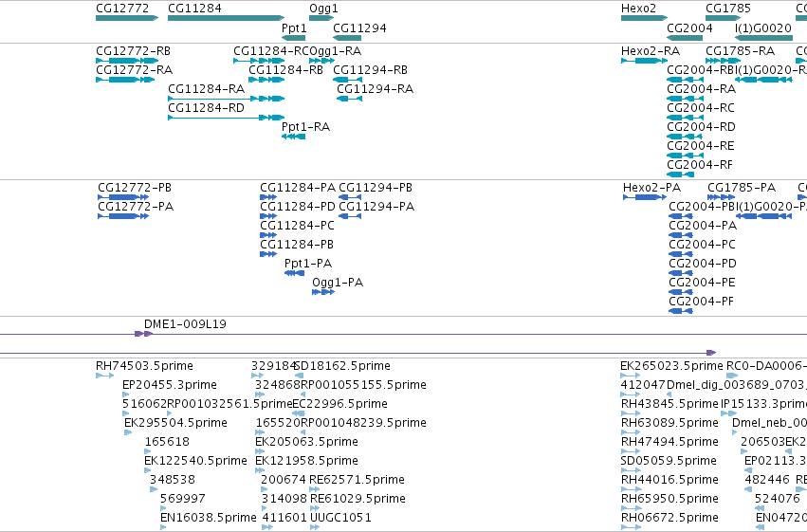The height and width of the screenshot is (532, 807).
Task: Select the UUGC1051 EST
Action: [x=315, y=528]
